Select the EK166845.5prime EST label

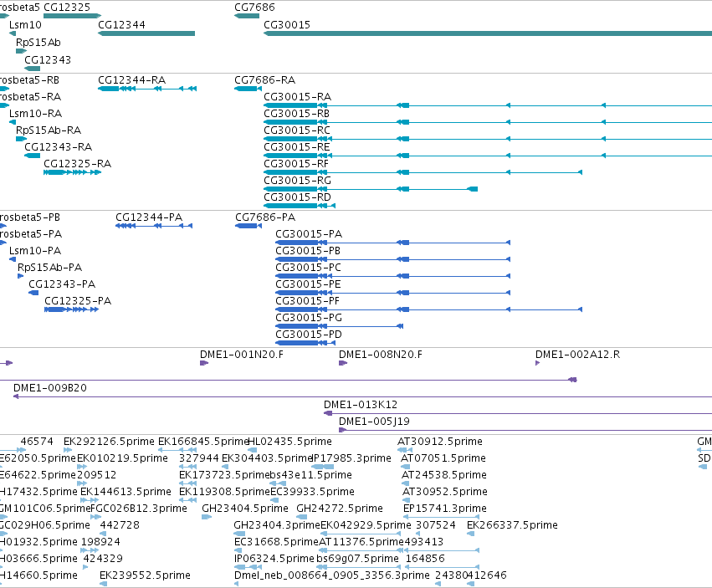203,442
